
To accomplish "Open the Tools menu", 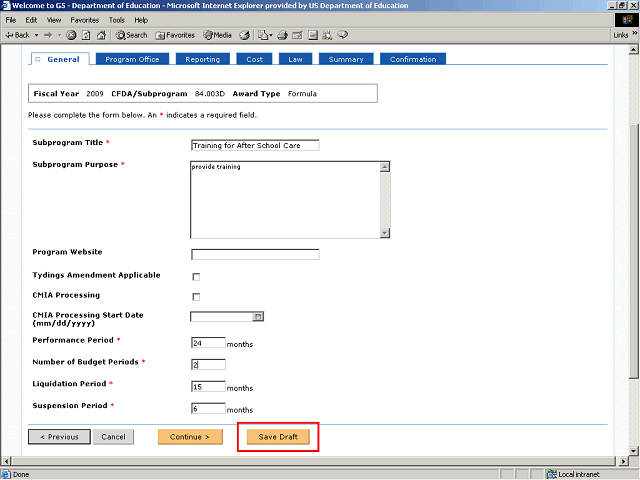I will [116, 20].
